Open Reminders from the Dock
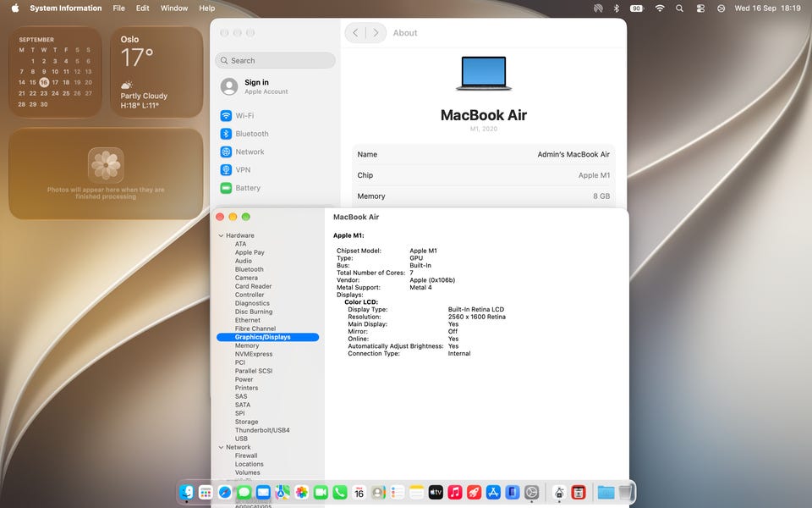Screen dimensions: 812x508 (x=398, y=492)
